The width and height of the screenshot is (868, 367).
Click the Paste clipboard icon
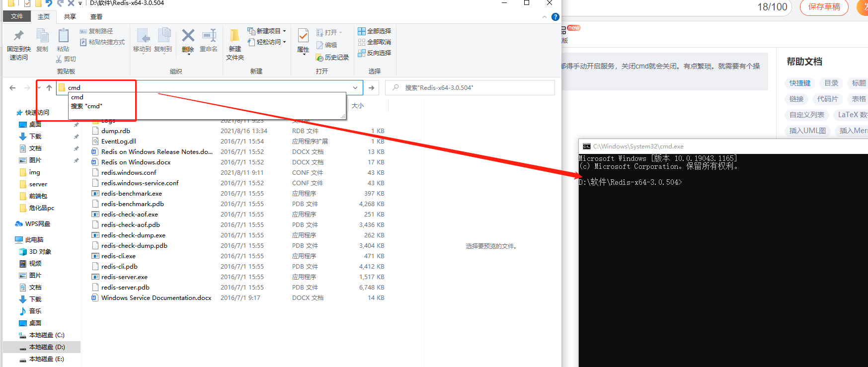pyautogui.click(x=63, y=40)
